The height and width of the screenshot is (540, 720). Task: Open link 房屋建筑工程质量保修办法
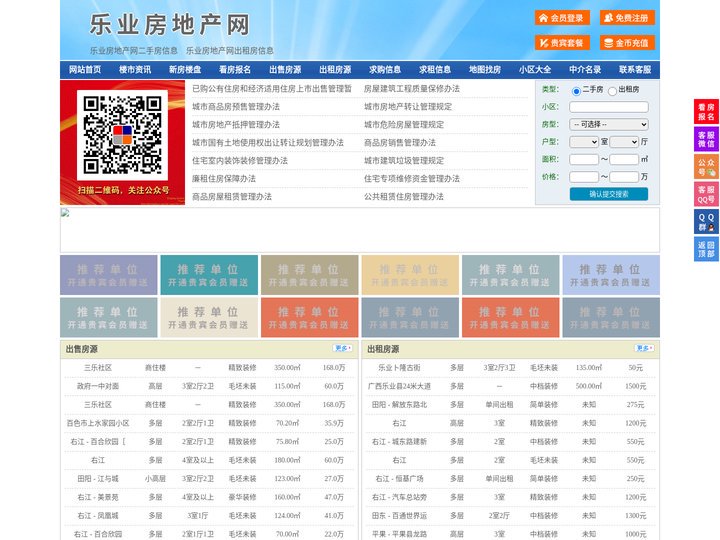(412, 89)
